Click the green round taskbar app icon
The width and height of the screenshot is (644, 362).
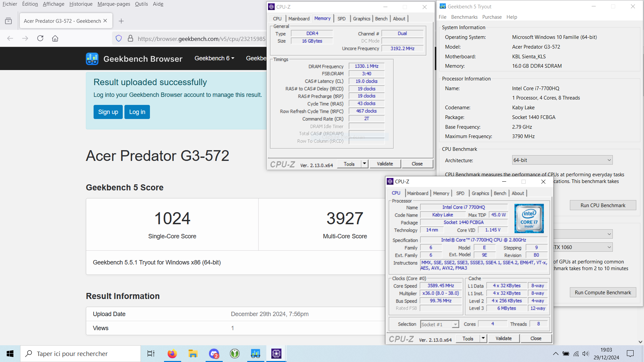coord(235,354)
